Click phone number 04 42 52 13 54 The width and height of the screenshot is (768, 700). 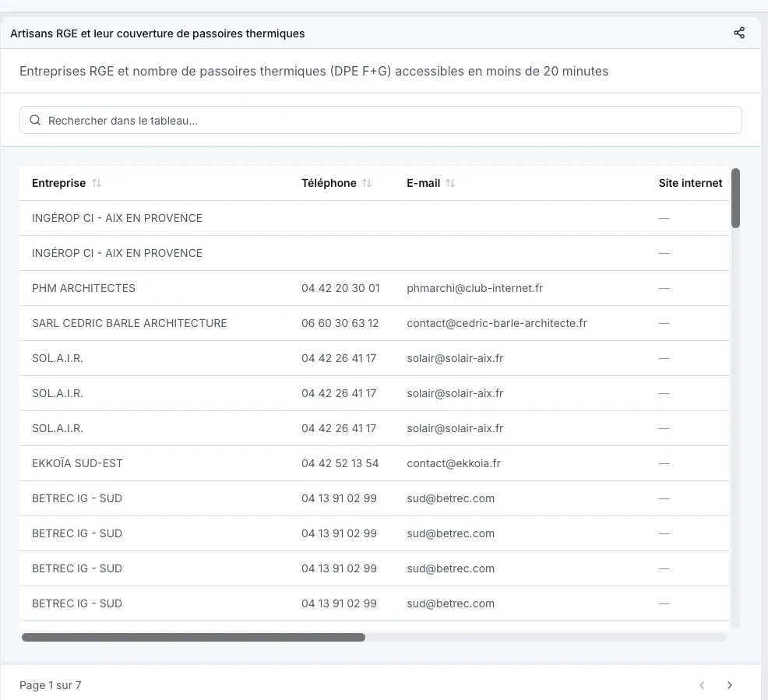pyautogui.click(x=340, y=463)
